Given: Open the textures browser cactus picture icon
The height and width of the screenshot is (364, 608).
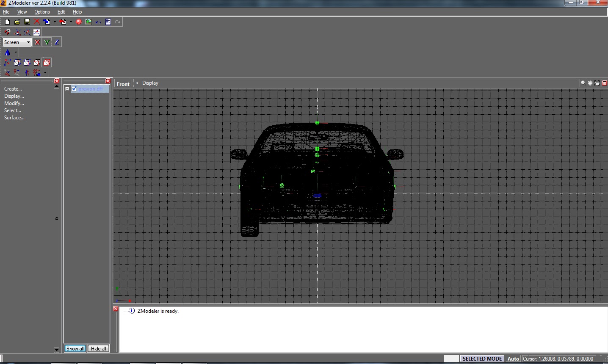Looking at the screenshot, I should 88,22.
